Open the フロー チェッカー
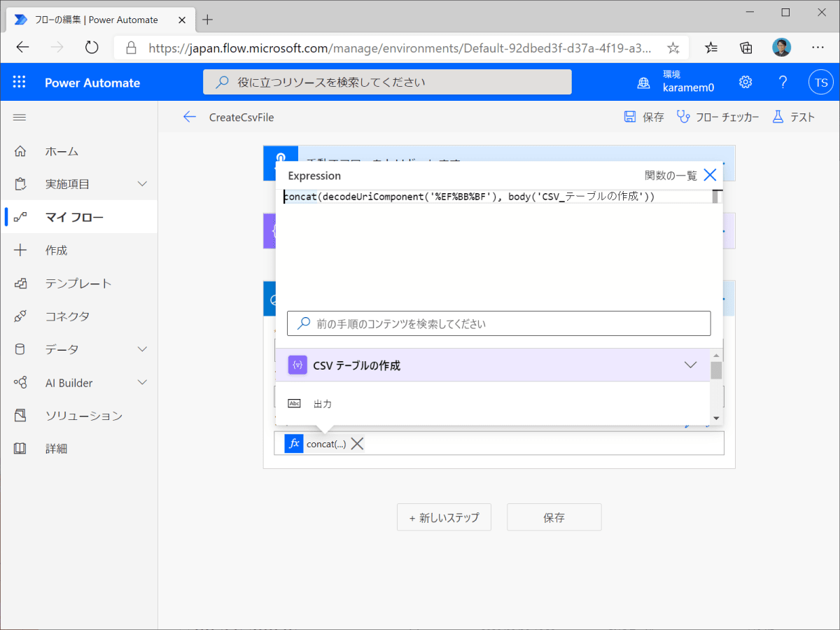The height and width of the screenshot is (630, 840). pos(717,117)
